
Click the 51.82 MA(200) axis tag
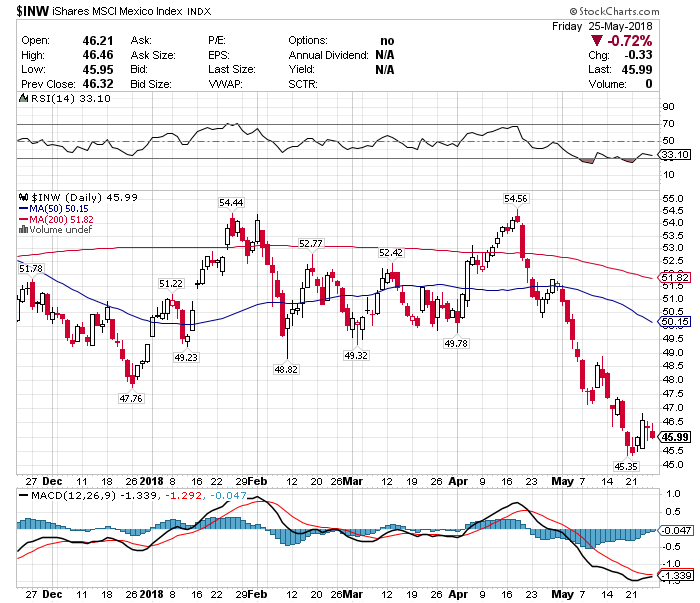tap(675, 278)
